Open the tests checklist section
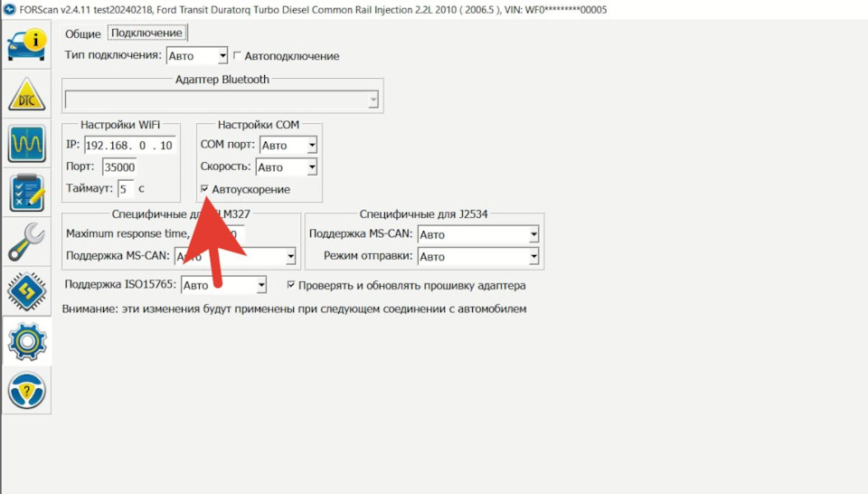 26,193
